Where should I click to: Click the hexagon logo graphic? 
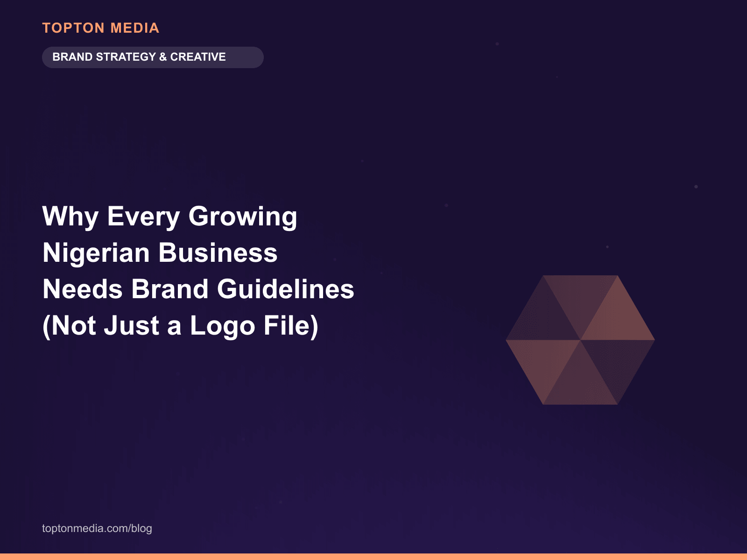580,340
